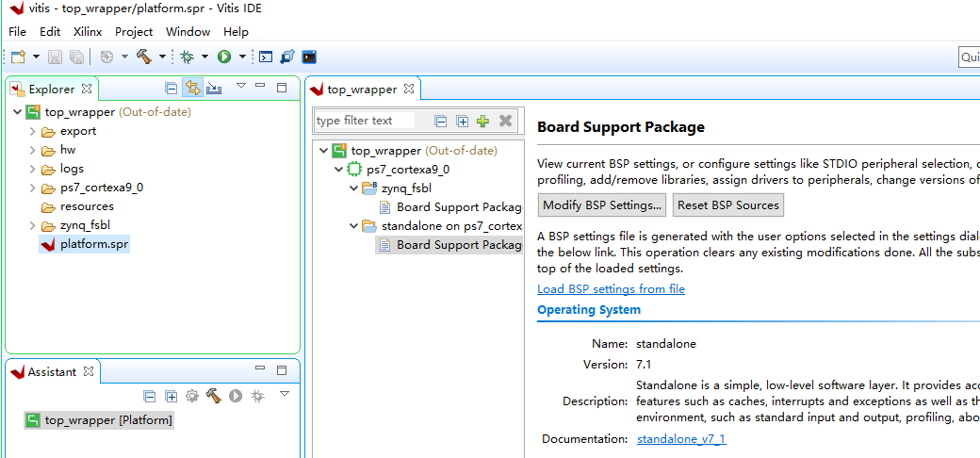Click the green Run icon in main toolbar
980x458 pixels.
pyautogui.click(x=223, y=57)
